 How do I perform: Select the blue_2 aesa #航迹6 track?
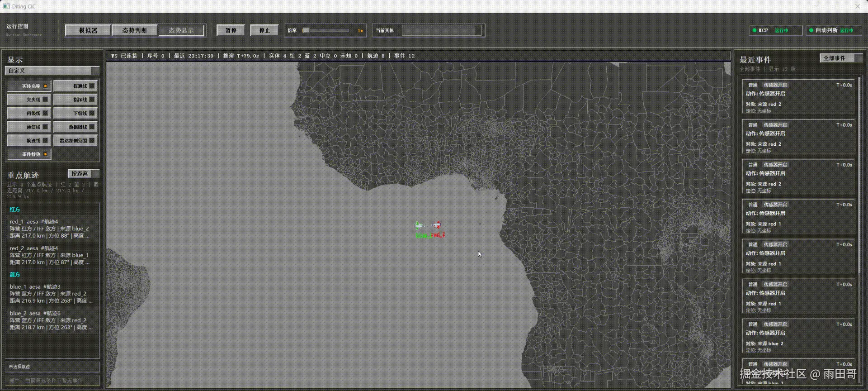[52, 320]
